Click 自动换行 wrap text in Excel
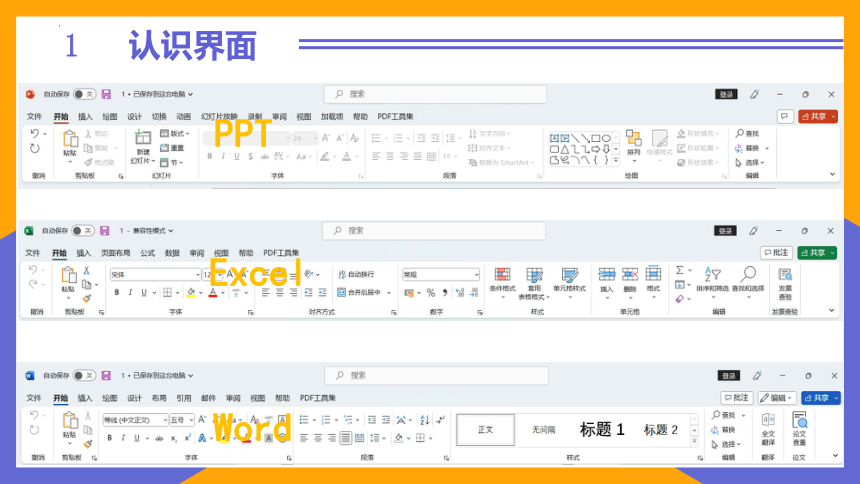The height and width of the screenshot is (484, 860). tap(356, 274)
